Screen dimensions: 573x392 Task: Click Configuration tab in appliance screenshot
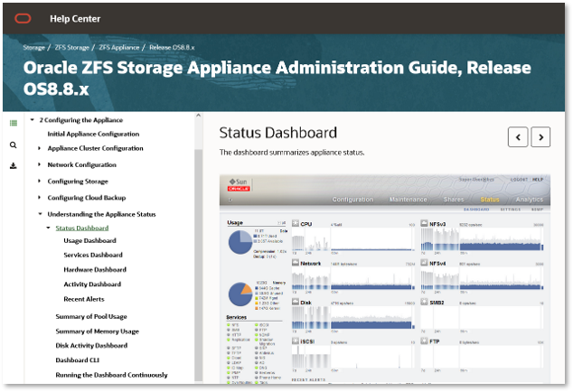pyautogui.click(x=352, y=200)
